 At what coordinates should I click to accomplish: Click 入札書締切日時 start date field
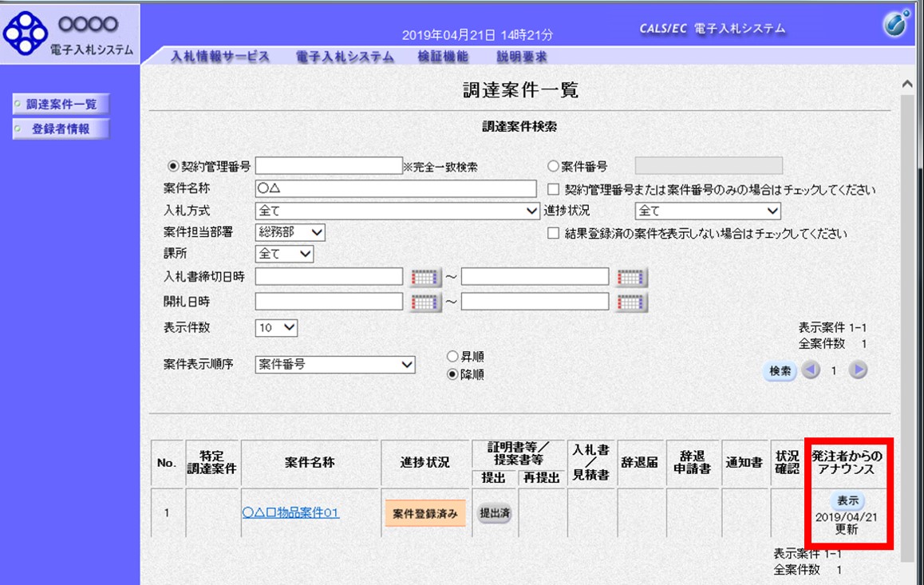(329, 276)
